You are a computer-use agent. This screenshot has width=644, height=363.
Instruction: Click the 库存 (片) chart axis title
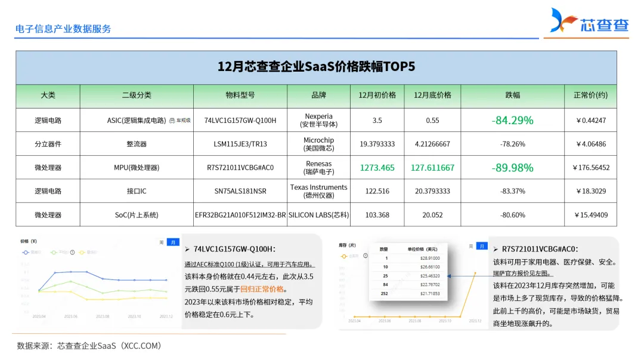(348, 245)
